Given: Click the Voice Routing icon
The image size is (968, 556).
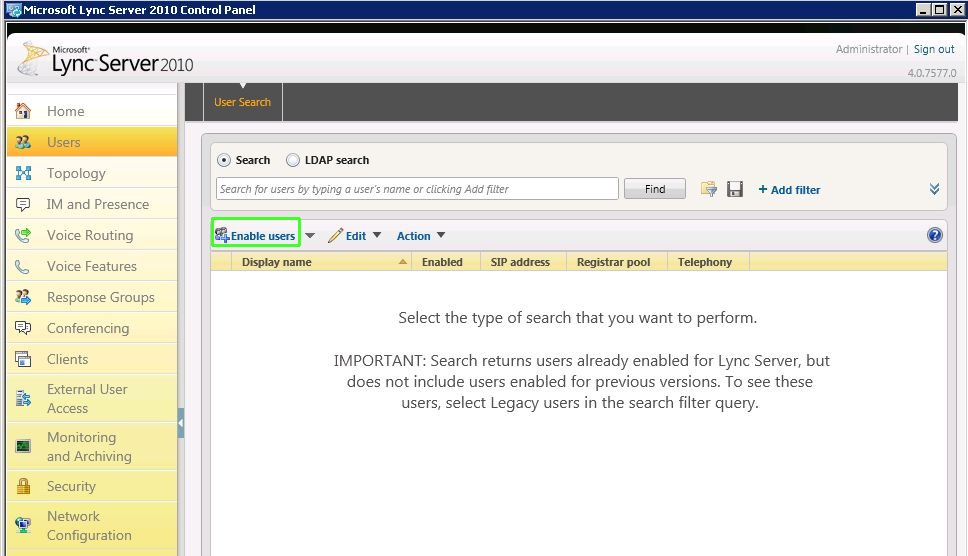Looking at the screenshot, I should click(23, 235).
